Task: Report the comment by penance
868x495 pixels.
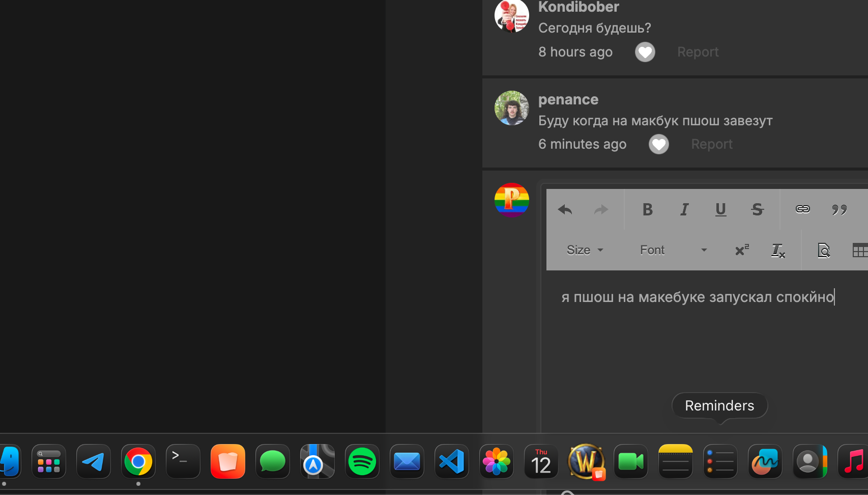Action: point(711,144)
